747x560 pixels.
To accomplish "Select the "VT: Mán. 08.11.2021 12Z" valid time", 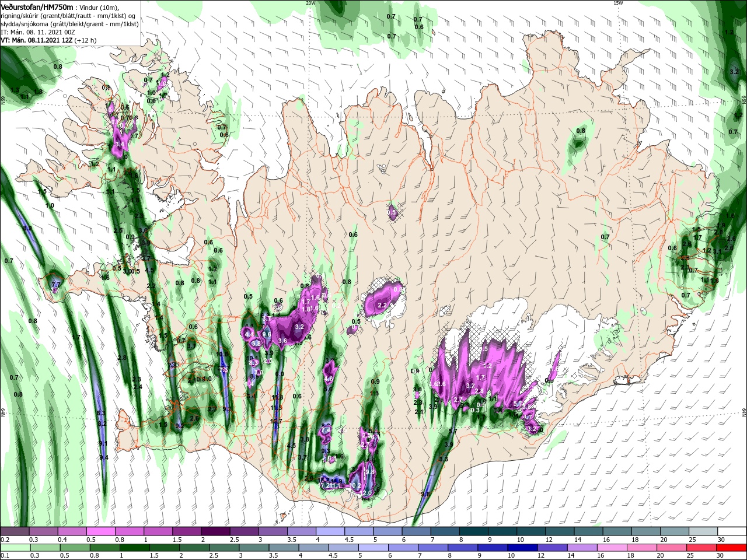I will [36, 40].
